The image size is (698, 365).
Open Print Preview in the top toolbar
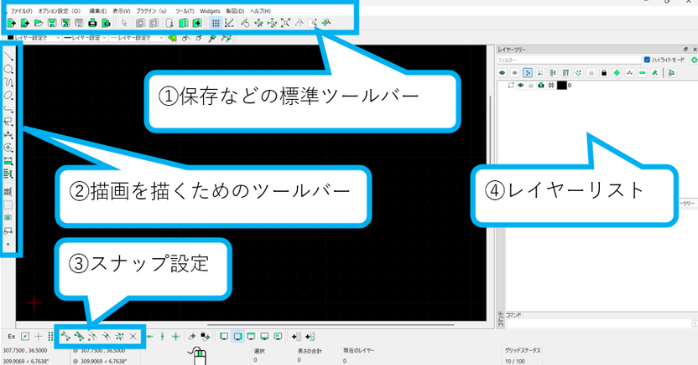(x=106, y=23)
